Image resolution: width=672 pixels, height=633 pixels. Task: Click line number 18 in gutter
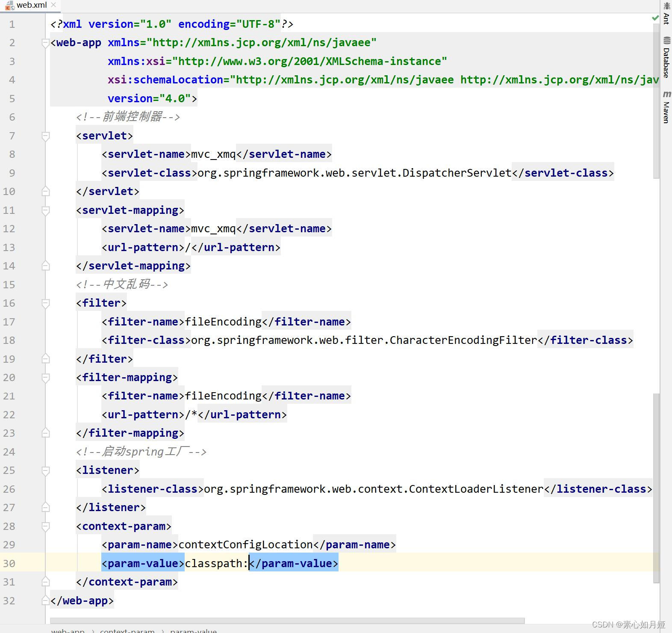click(x=9, y=340)
